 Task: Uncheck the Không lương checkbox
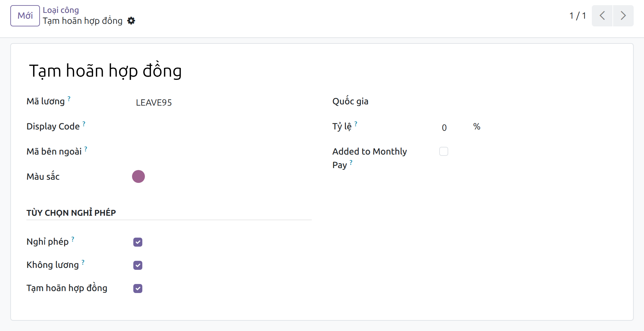[x=138, y=265]
